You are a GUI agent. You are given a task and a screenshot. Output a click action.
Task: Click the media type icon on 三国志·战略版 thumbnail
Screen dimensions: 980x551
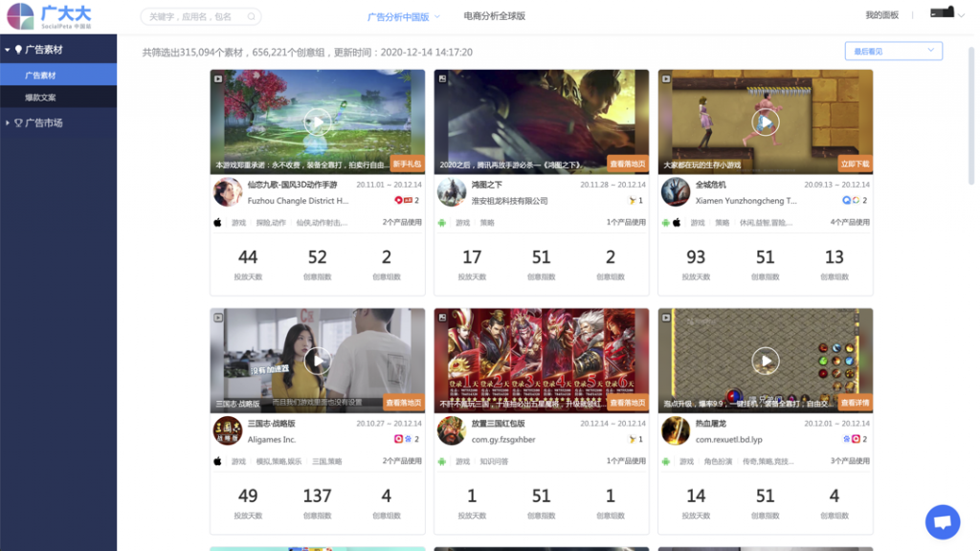tap(218, 318)
